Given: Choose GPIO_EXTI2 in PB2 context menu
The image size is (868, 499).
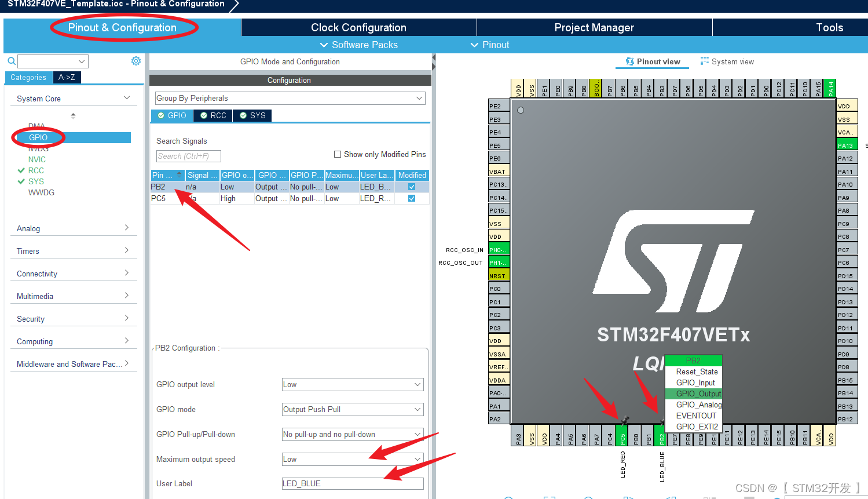Looking at the screenshot, I should [x=694, y=427].
